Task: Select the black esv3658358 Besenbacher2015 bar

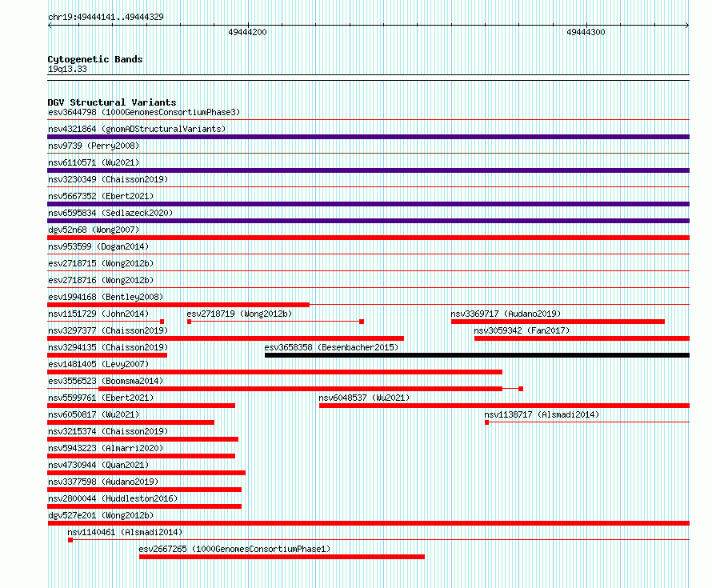Action: [x=478, y=355]
